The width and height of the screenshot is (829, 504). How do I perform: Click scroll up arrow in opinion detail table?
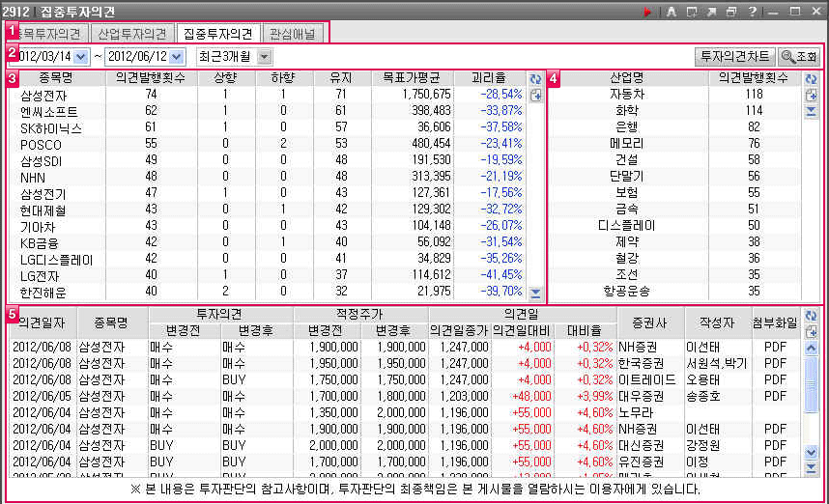pyautogui.click(x=811, y=349)
